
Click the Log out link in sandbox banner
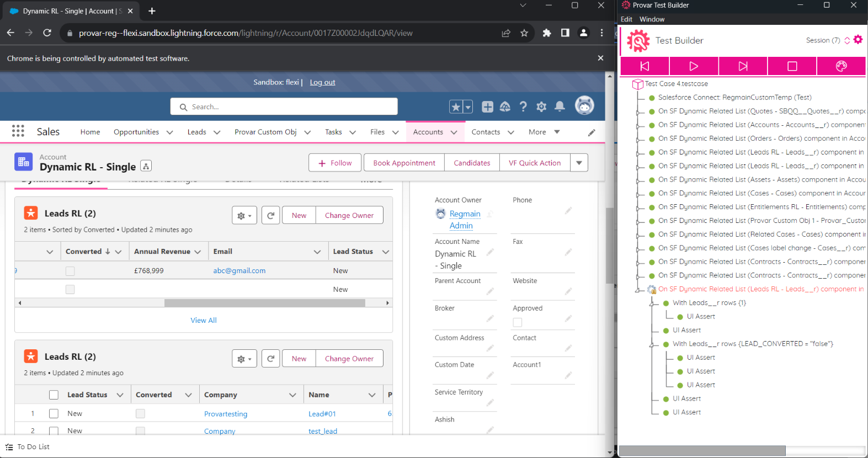click(322, 82)
